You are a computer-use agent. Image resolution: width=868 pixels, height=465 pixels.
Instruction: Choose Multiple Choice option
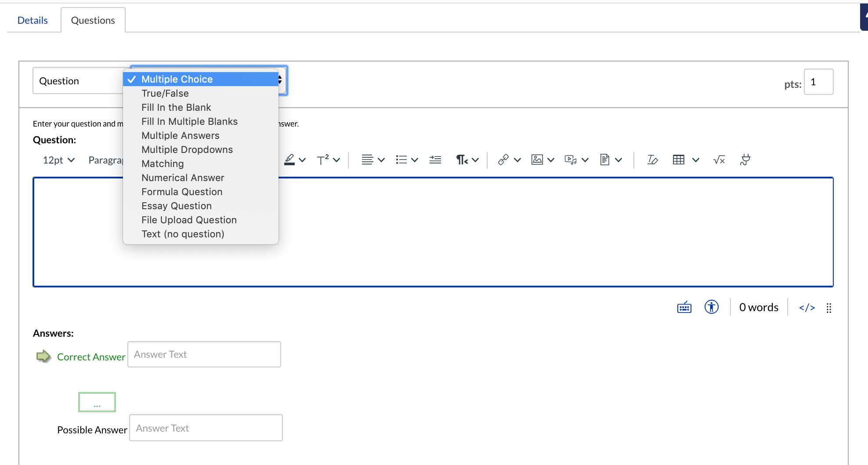(x=201, y=79)
